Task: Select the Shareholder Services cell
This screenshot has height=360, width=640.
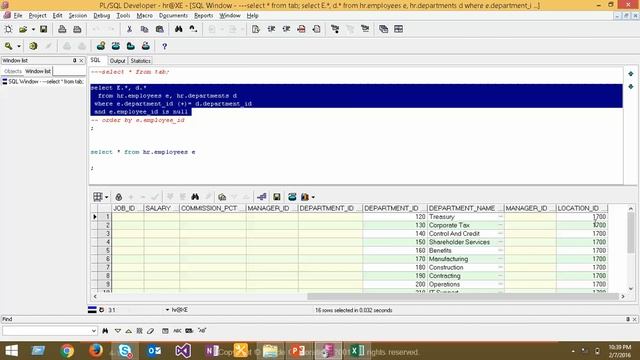Action: pos(465,242)
